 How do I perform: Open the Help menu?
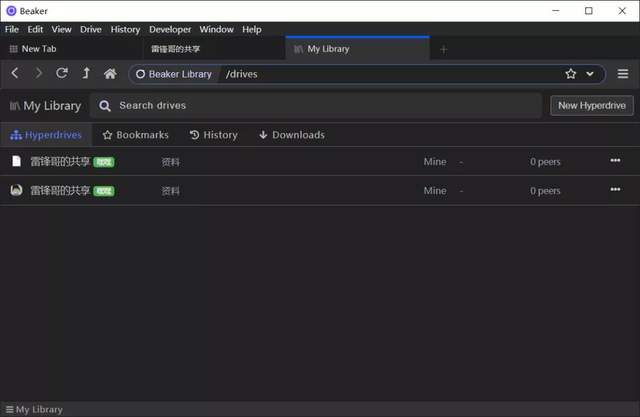click(251, 29)
